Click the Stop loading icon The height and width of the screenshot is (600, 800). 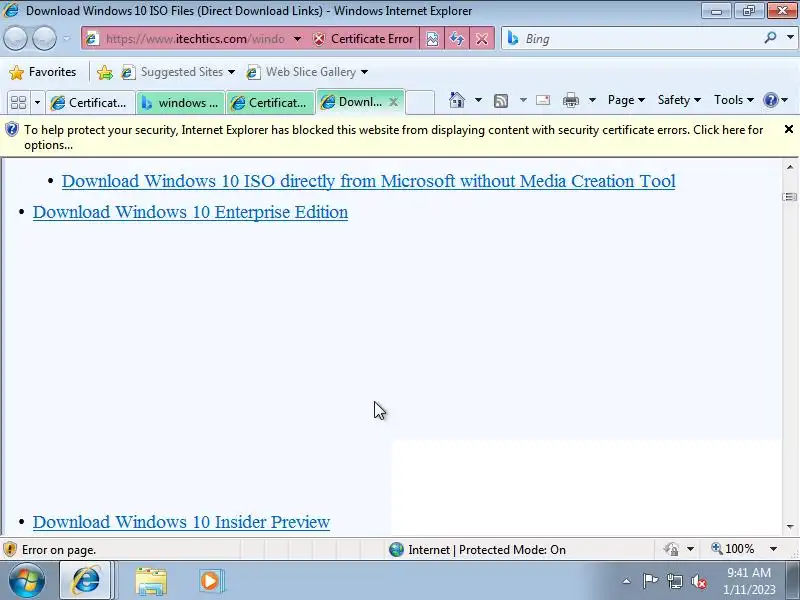481,39
